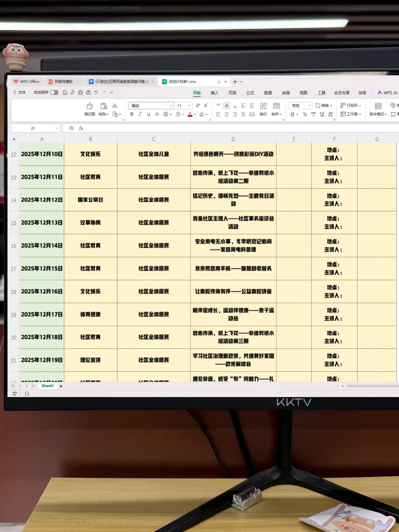399x532 pixels.
Task: Click the thousands separator icon
Action: coord(313,114)
